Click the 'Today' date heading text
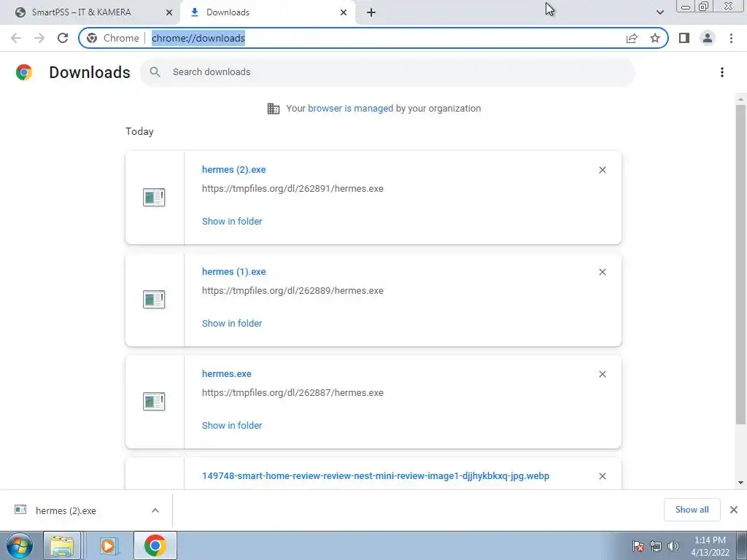747x560 pixels. tap(139, 131)
